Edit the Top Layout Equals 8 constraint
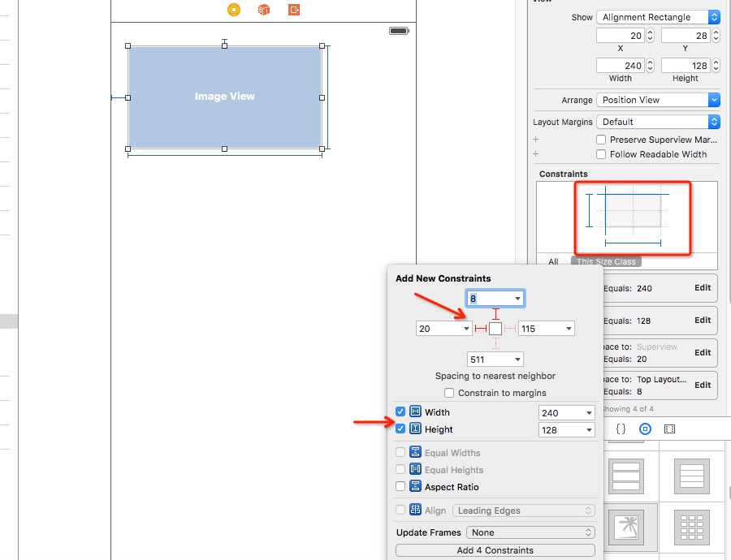This screenshot has height=560, width=731. (703, 385)
